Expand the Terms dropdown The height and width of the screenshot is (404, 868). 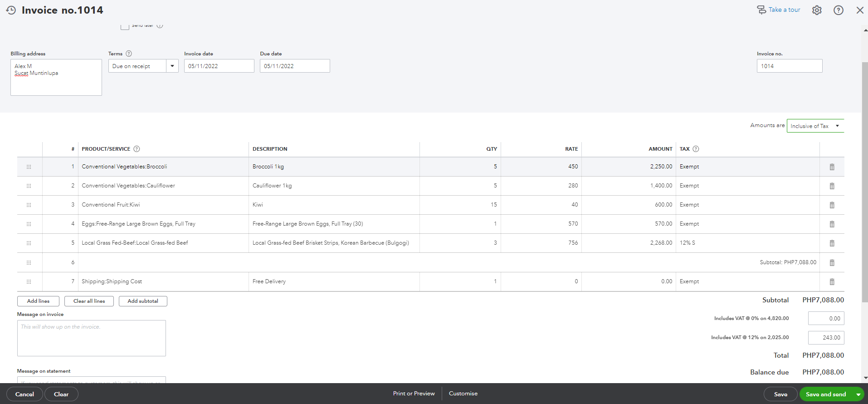click(x=172, y=66)
